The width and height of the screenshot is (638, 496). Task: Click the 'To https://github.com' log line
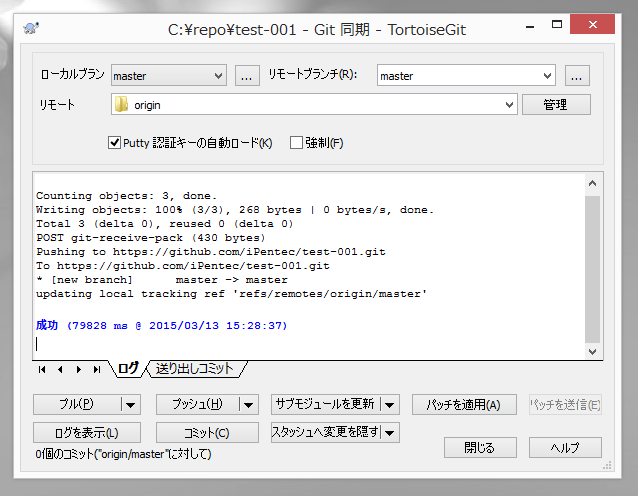[183, 266]
